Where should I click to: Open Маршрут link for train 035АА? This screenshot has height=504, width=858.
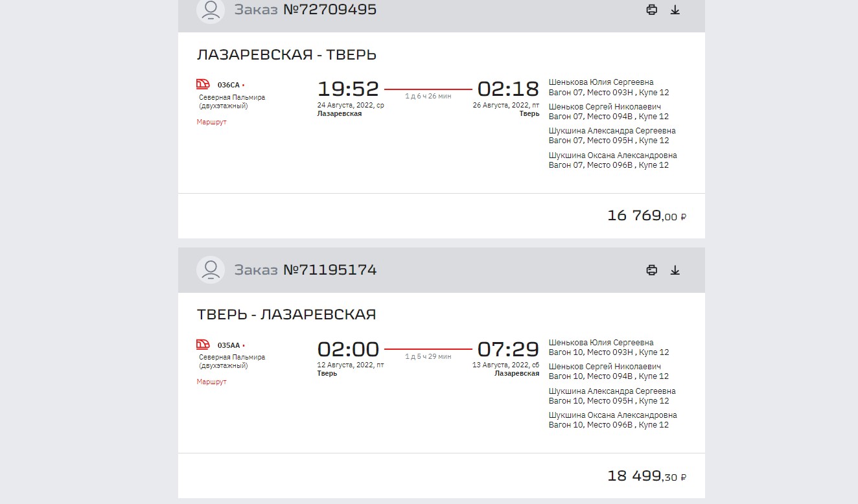[212, 382]
